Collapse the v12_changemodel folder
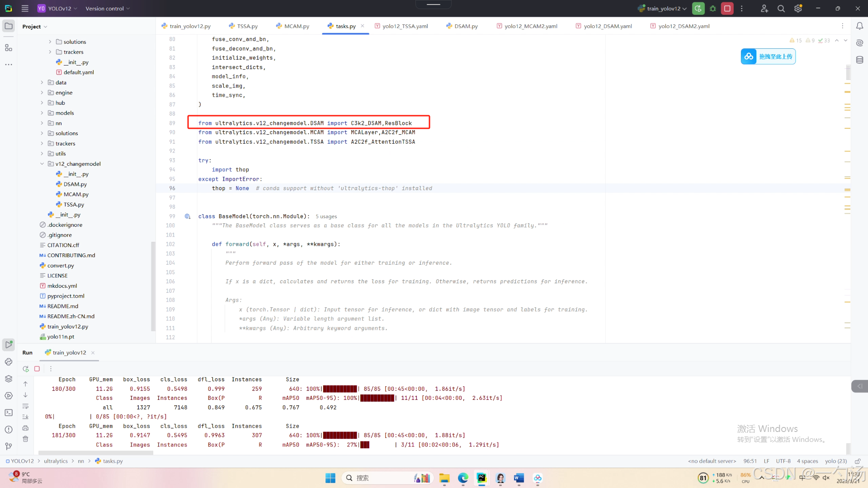This screenshot has height=488, width=868. [42, 164]
